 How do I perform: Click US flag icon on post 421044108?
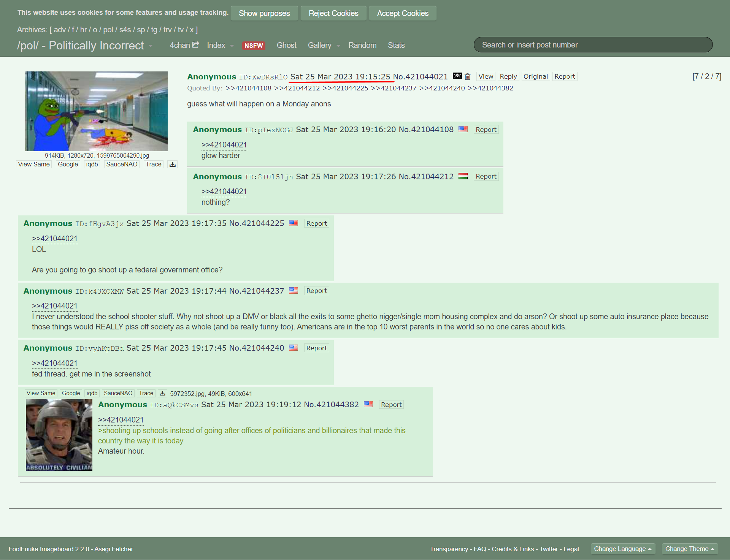463,129
